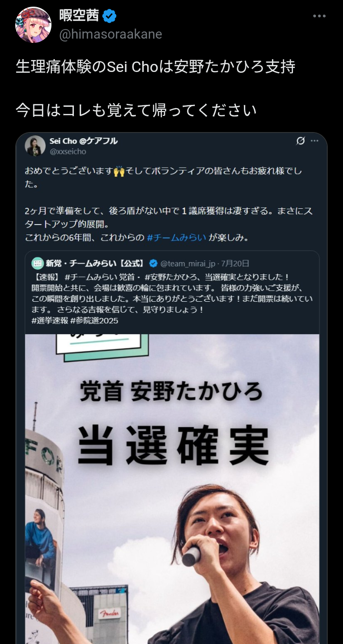
Task: Open the three-dot menu on the main tweet
Action: [319, 16]
